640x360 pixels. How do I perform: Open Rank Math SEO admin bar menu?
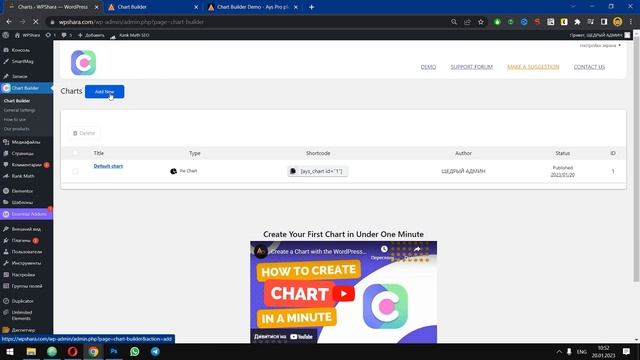[x=130, y=35]
